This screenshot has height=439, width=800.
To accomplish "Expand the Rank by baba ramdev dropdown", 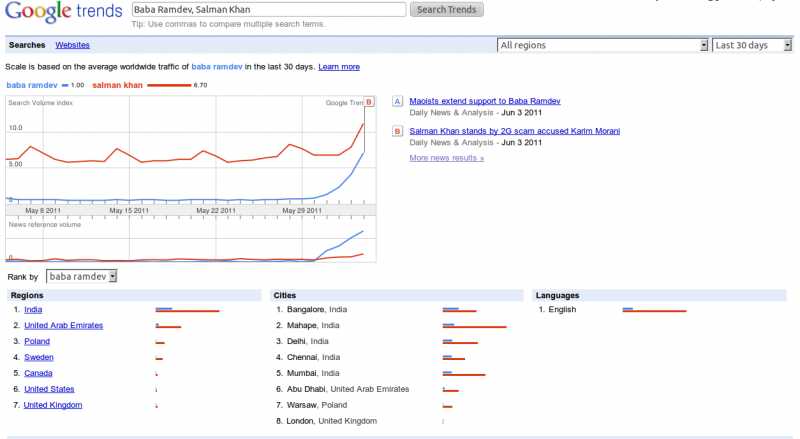I will [x=82, y=276].
